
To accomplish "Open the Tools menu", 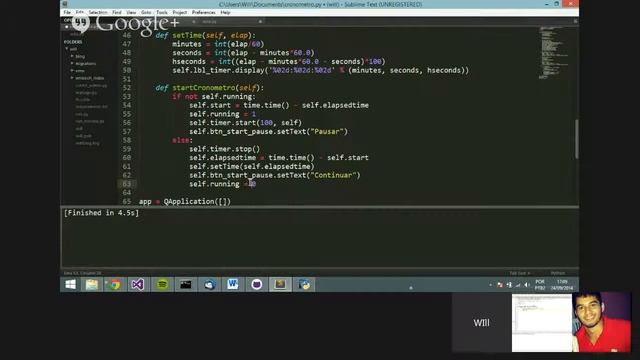I will [162, 13].
